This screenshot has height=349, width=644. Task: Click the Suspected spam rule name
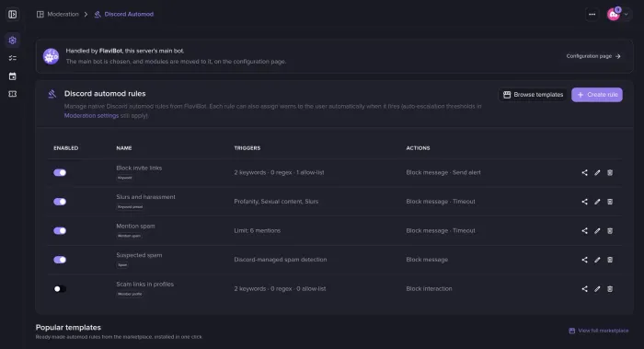click(139, 255)
